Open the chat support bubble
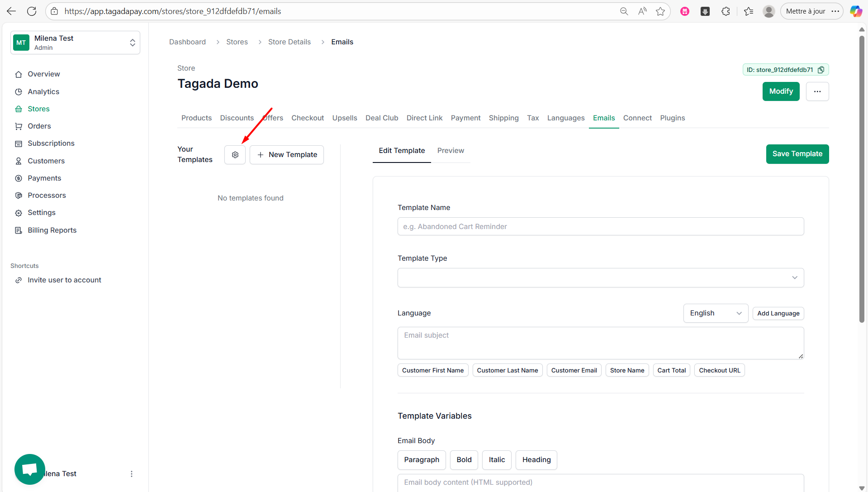The height and width of the screenshot is (492, 868). pos(30,469)
